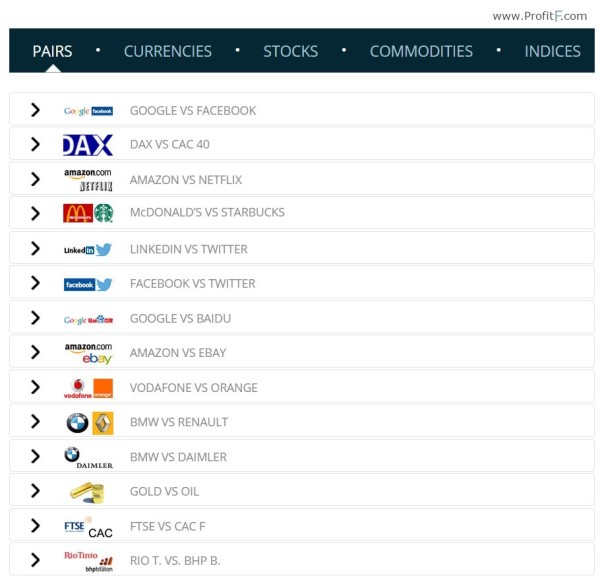Select the GOLD VS OIL text
The image size is (600, 582).
pos(164,491)
